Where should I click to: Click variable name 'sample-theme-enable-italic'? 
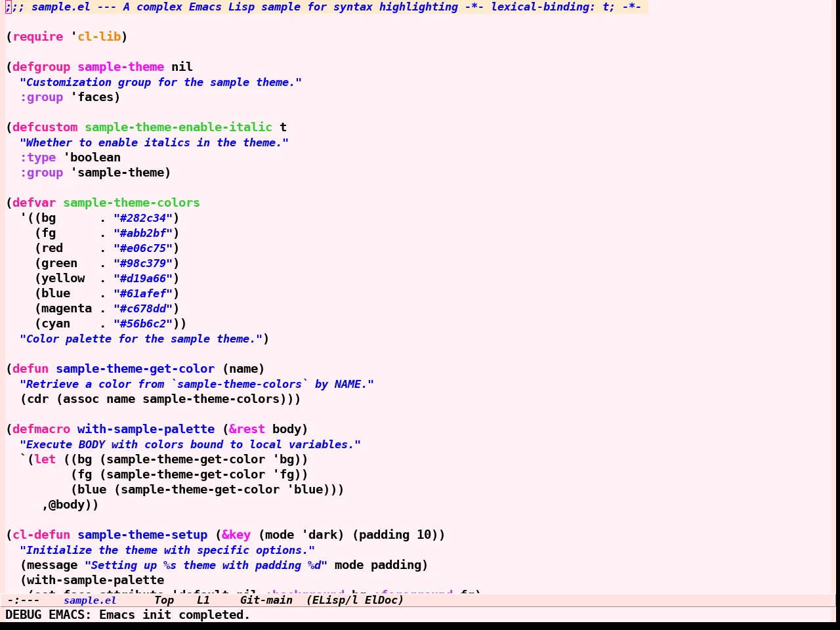[x=178, y=127]
